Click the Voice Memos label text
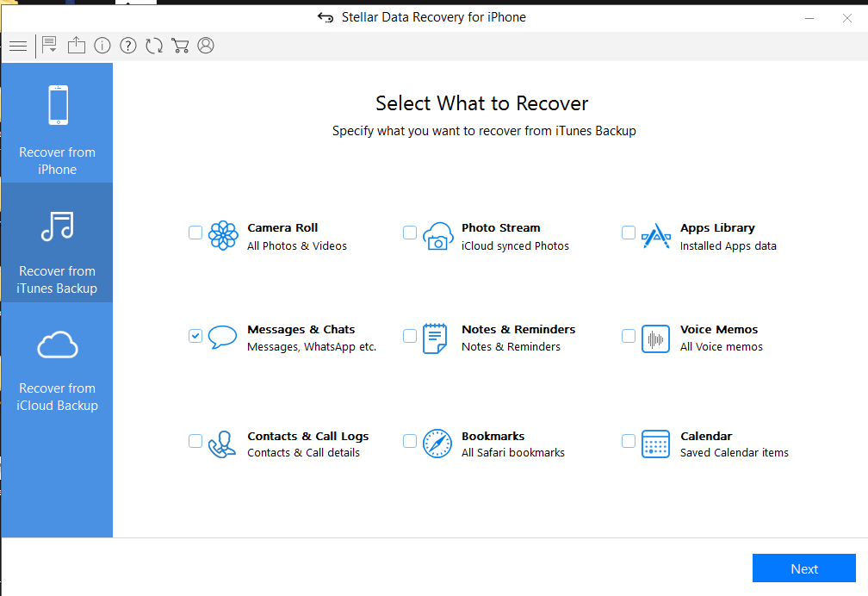This screenshot has height=596, width=868. 719,330
